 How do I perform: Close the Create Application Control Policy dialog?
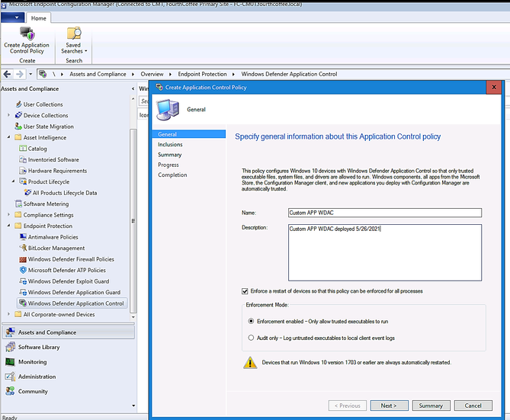click(494, 87)
